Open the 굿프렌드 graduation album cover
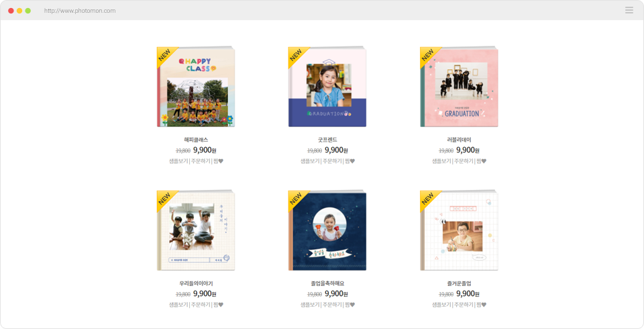The image size is (644, 329). (327, 87)
